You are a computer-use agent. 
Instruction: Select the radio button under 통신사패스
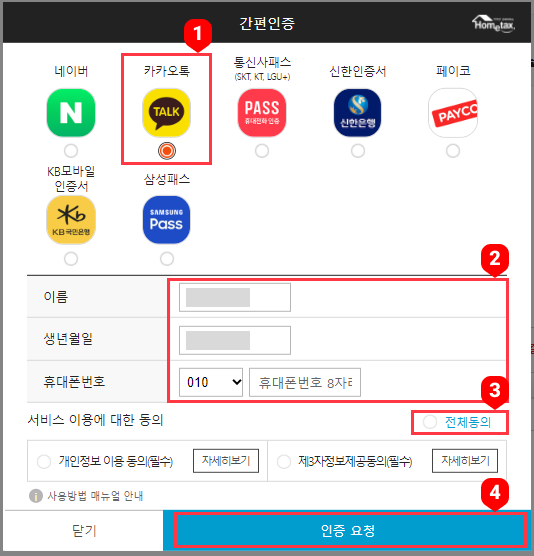pos(262,151)
